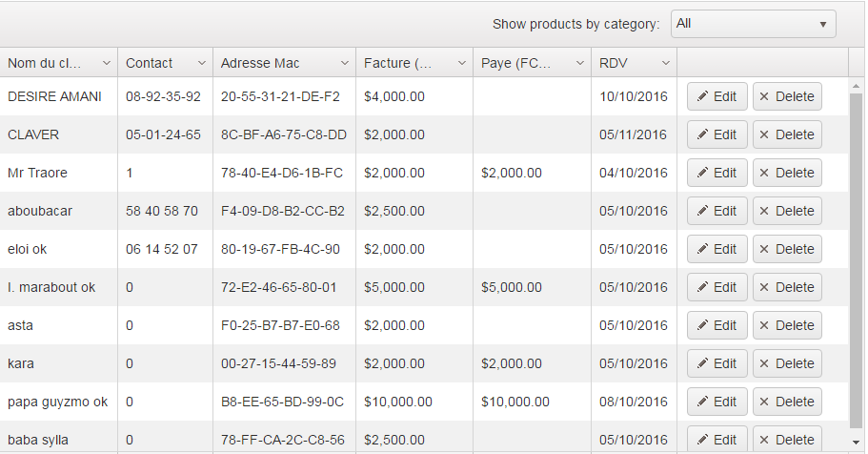Click X delete icon for papa guyzmo ok
Image resolution: width=868 pixels, height=454 pixels.
point(764,402)
